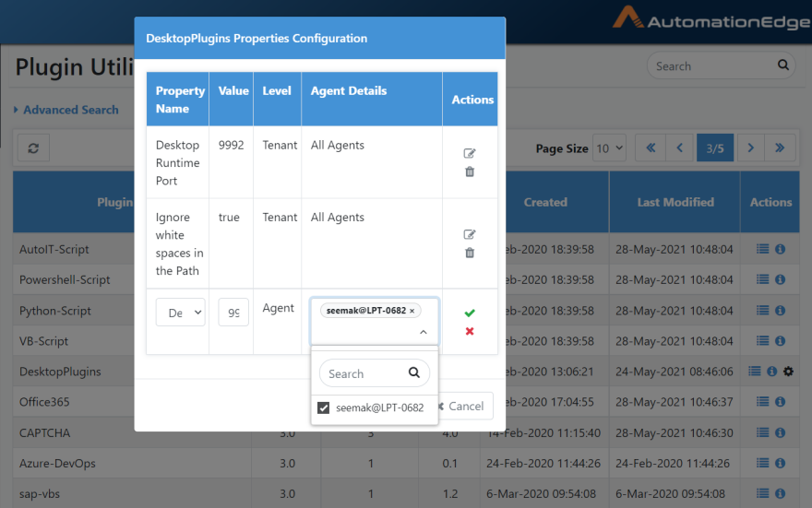This screenshot has height=508, width=812.
Task: Delete the Ignore white spaces property
Action: 469,253
